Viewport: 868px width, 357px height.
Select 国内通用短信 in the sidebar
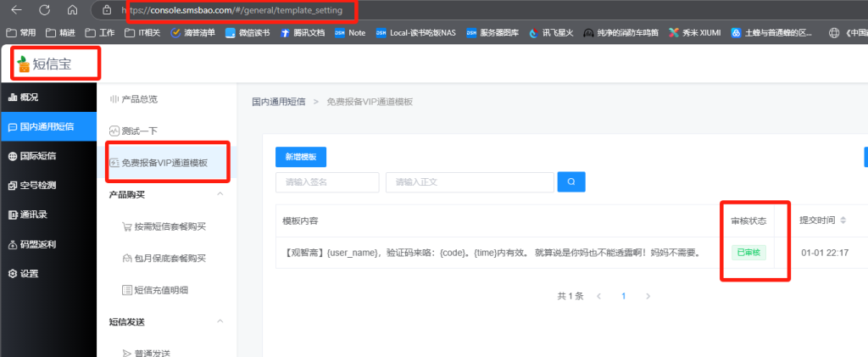click(x=48, y=126)
